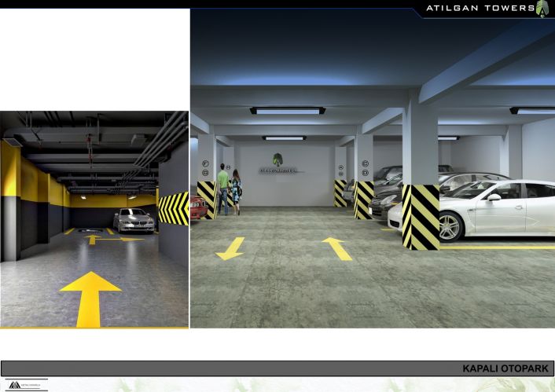This screenshot has width=555, height=392.
Task: Click the KAPALI OTOPARK title label
Action: tap(505, 368)
